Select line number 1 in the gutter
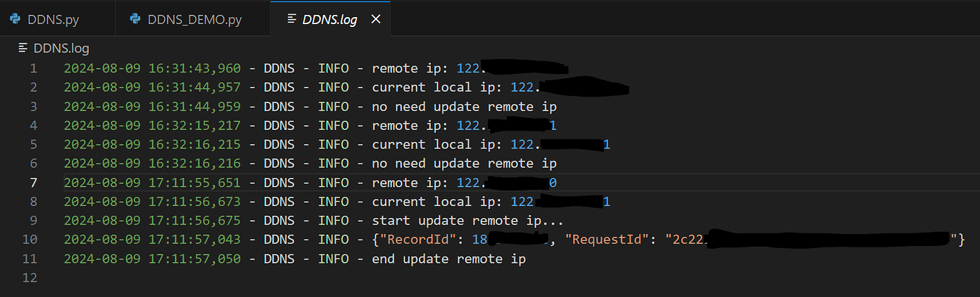Viewport: 980px width, 297px height. [x=33, y=68]
